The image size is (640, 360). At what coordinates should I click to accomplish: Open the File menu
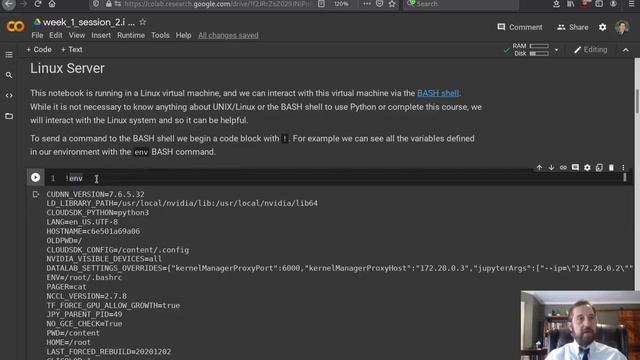[37, 36]
